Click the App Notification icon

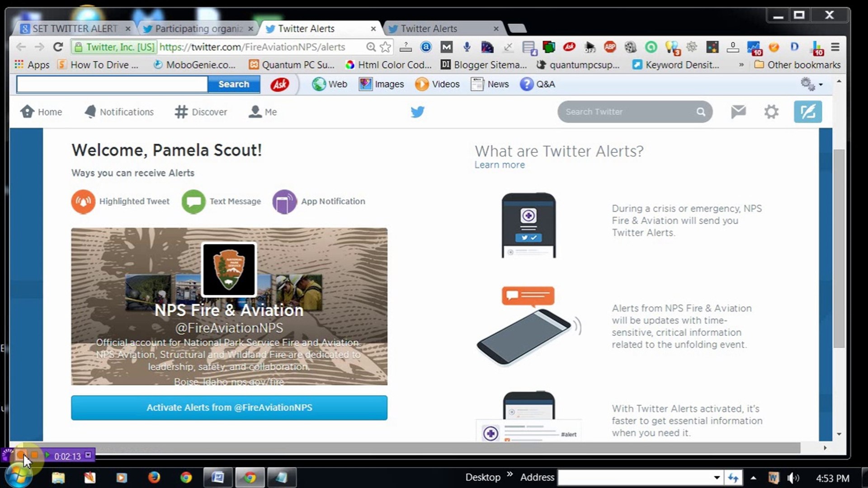click(284, 202)
